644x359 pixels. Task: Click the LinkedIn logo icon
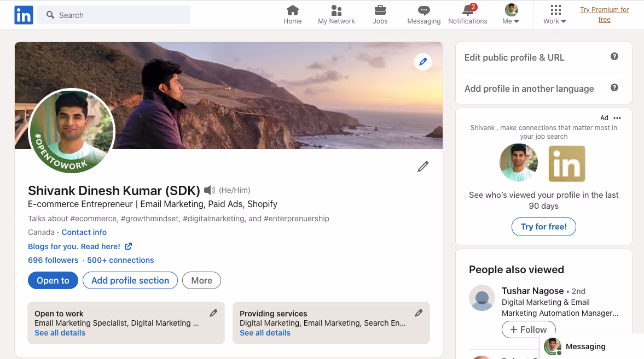24,15
